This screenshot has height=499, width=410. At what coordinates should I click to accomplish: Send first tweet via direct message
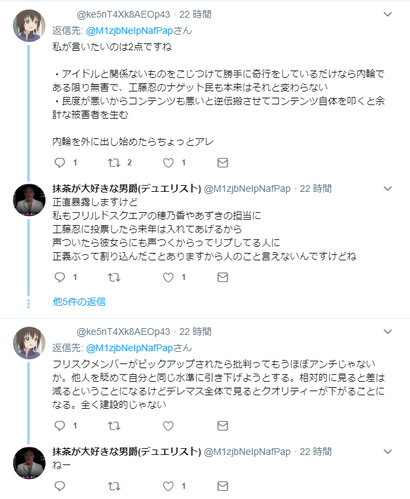point(223,163)
